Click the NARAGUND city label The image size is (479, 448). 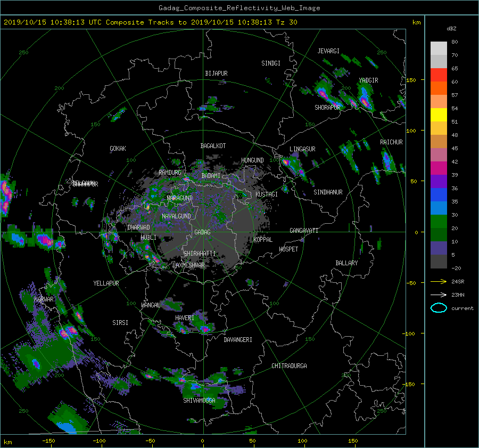coord(180,198)
